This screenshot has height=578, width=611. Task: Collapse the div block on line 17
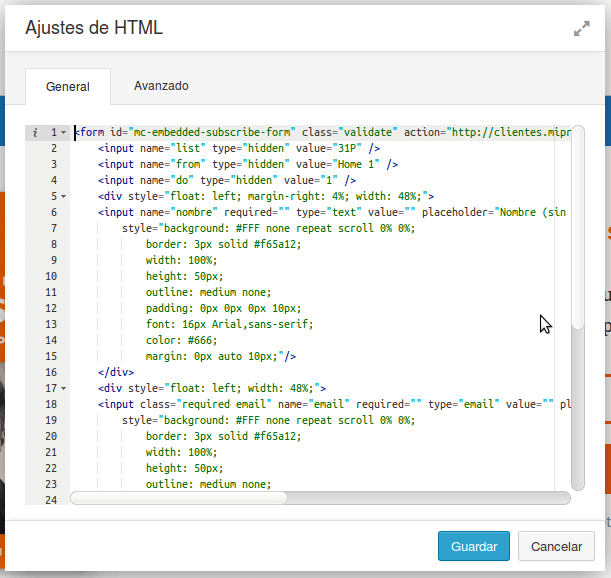pyautogui.click(x=64, y=388)
